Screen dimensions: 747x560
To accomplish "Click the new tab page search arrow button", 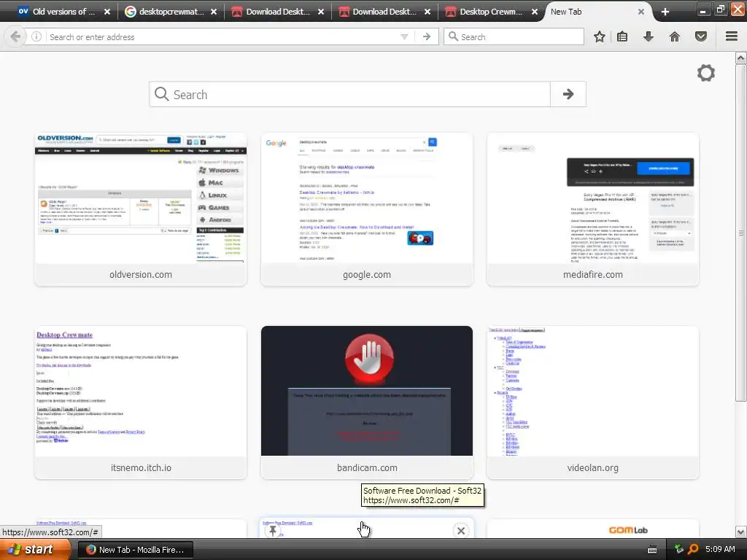I will [x=568, y=94].
